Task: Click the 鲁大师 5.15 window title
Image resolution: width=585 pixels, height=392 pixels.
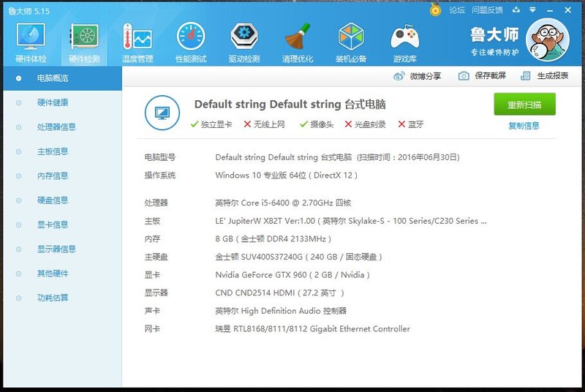Action: (29, 11)
